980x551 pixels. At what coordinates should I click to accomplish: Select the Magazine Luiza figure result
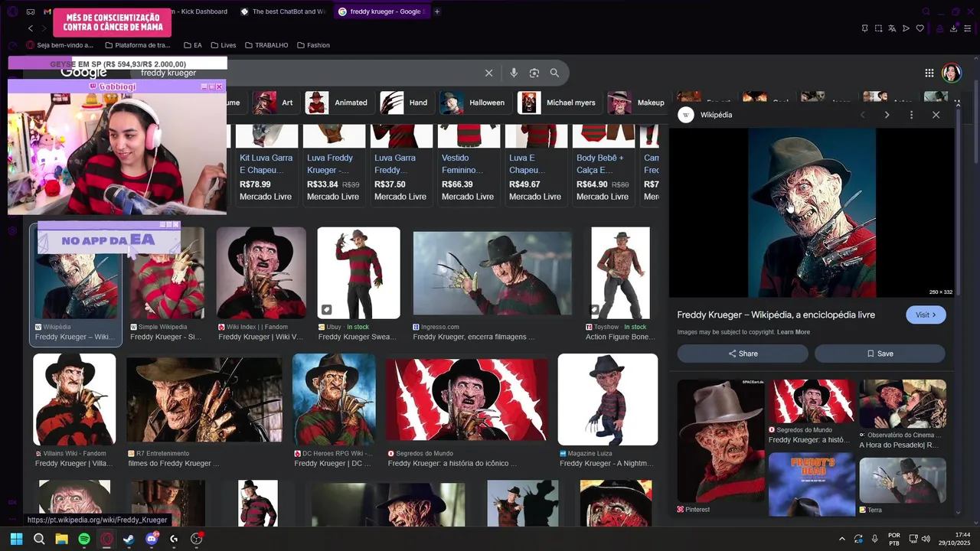point(608,399)
